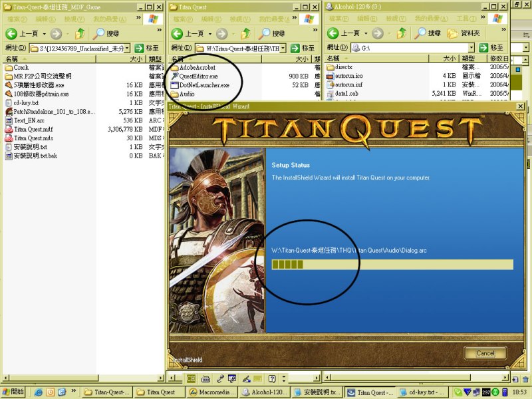Select the AdobeAcrobat folder
Viewport: 532px width, 399px height.
[193, 68]
